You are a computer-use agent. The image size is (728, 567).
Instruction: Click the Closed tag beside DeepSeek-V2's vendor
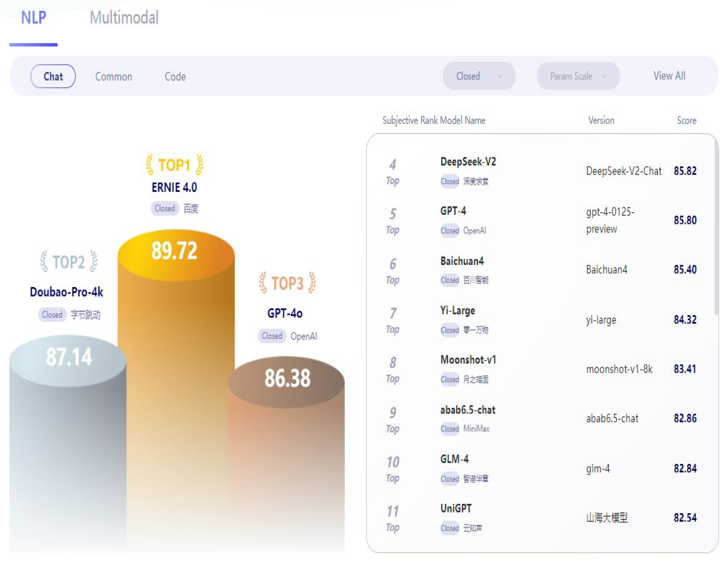point(450,182)
